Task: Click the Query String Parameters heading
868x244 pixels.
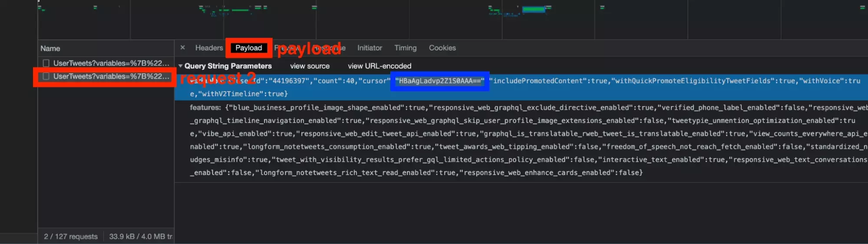Action: coord(228,66)
